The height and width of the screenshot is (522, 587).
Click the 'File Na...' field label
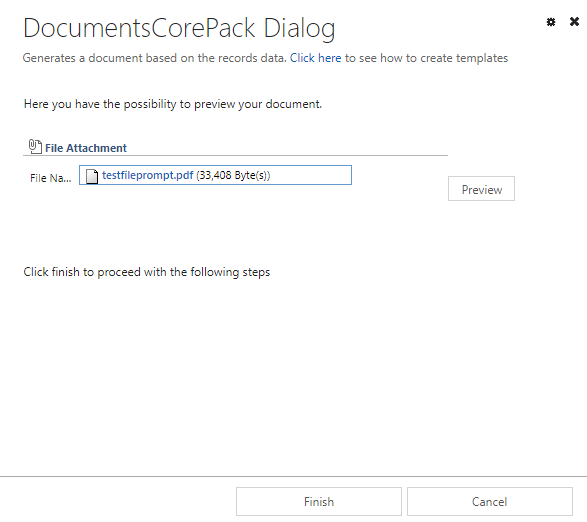click(51, 178)
